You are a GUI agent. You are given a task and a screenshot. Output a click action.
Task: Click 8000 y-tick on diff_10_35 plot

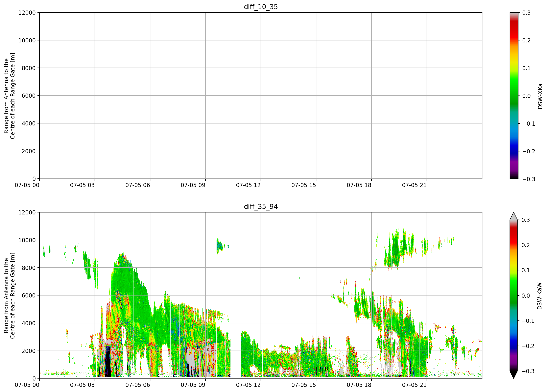29,68
